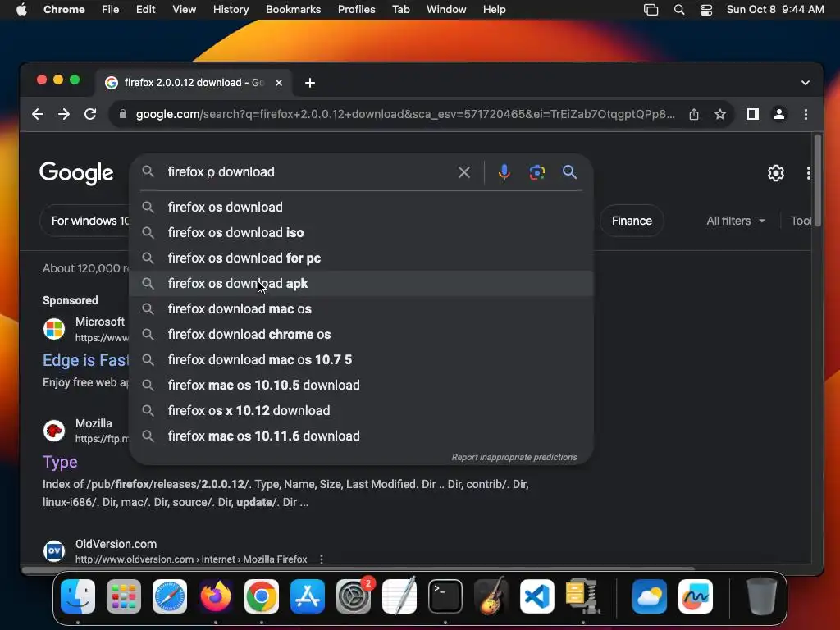840x630 pixels.
Task: Choose suggestion 'firefox download mac os'
Action: [362, 309]
